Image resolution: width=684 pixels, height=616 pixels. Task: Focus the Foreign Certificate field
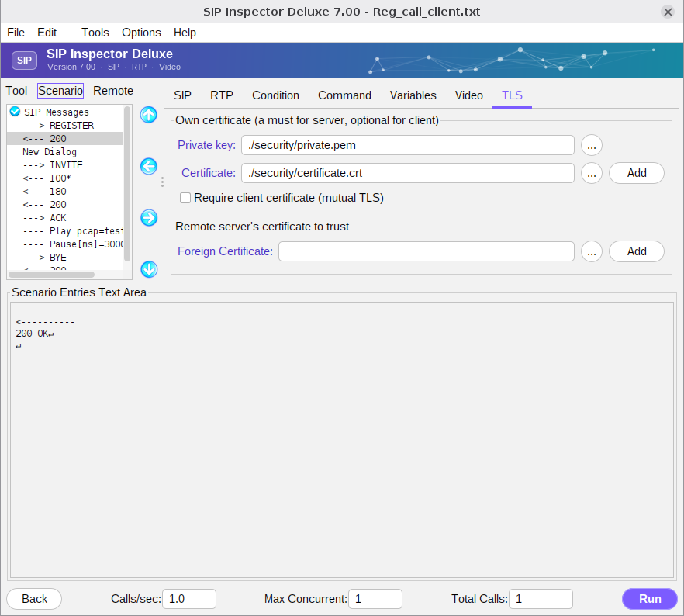(x=427, y=251)
